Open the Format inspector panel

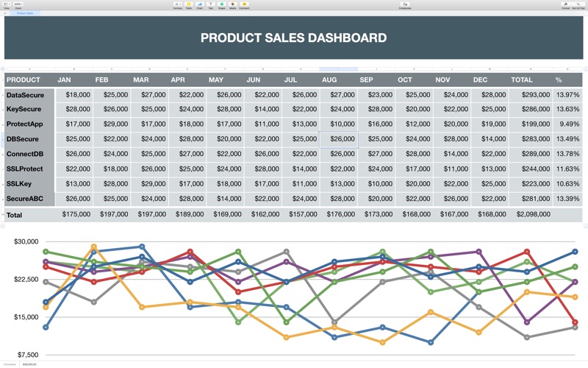tap(565, 4)
